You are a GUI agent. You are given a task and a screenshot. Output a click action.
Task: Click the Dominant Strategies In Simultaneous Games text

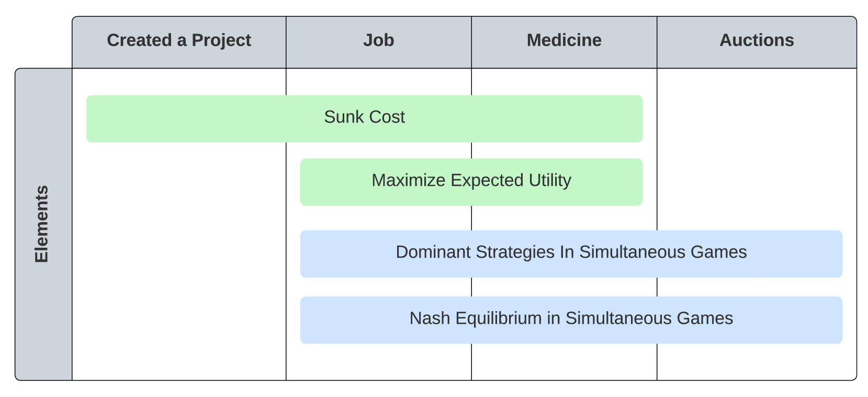pyautogui.click(x=571, y=252)
